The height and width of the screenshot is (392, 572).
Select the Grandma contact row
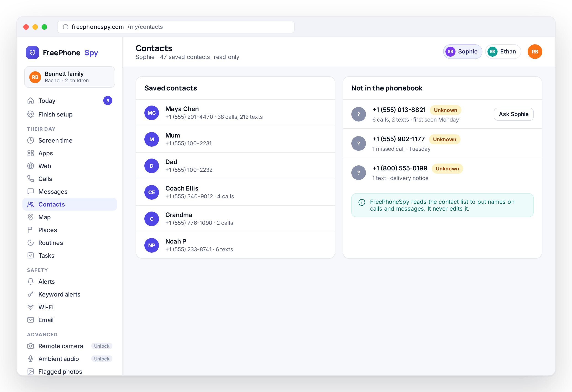click(x=235, y=219)
